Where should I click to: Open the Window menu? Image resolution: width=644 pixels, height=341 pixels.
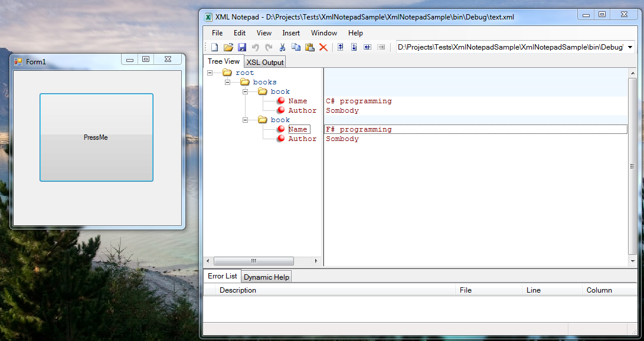tap(324, 33)
